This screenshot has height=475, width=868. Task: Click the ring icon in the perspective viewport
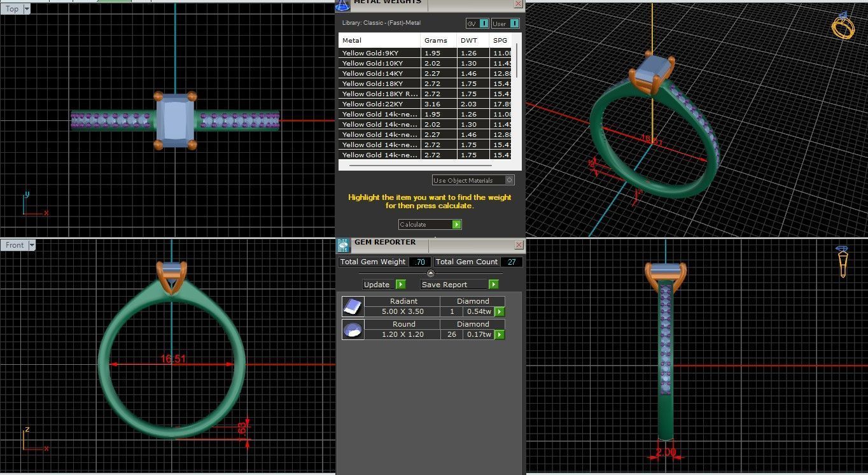point(843,25)
